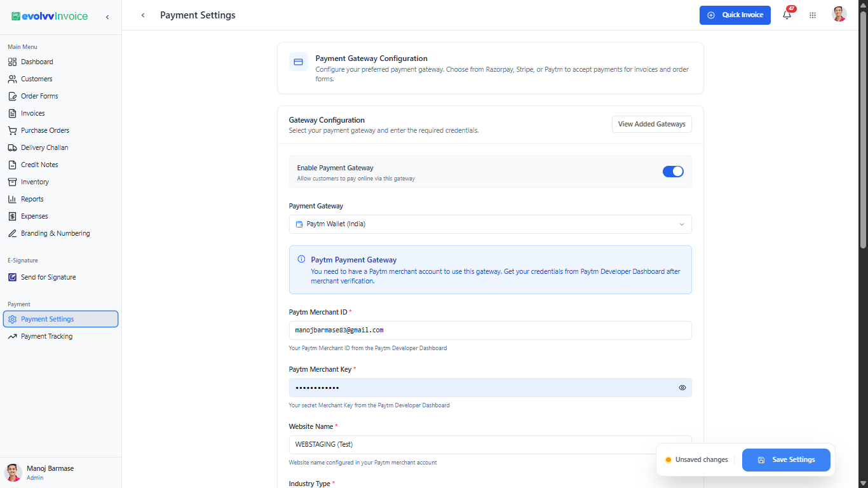
Task: Show the Paytm Merchant Key
Action: coord(682,388)
